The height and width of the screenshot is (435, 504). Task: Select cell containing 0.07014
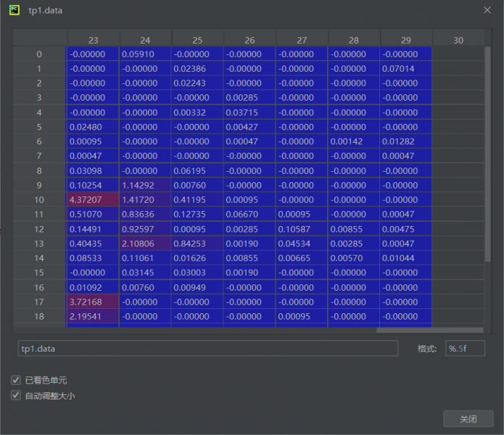(406, 69)
